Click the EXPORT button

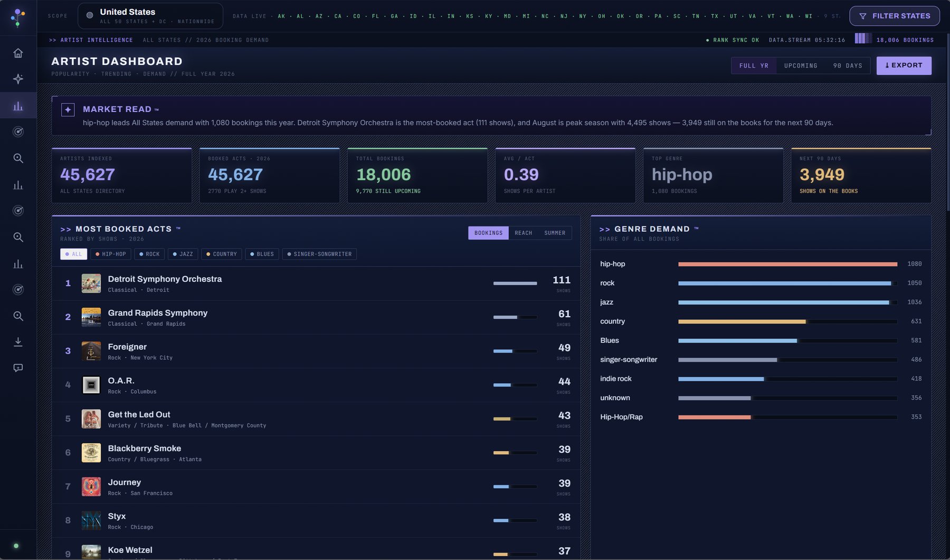pos(904,66)
